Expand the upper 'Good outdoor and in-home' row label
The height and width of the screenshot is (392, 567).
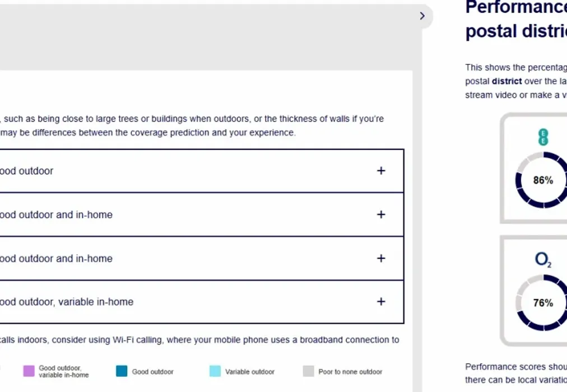pos(55,214)
